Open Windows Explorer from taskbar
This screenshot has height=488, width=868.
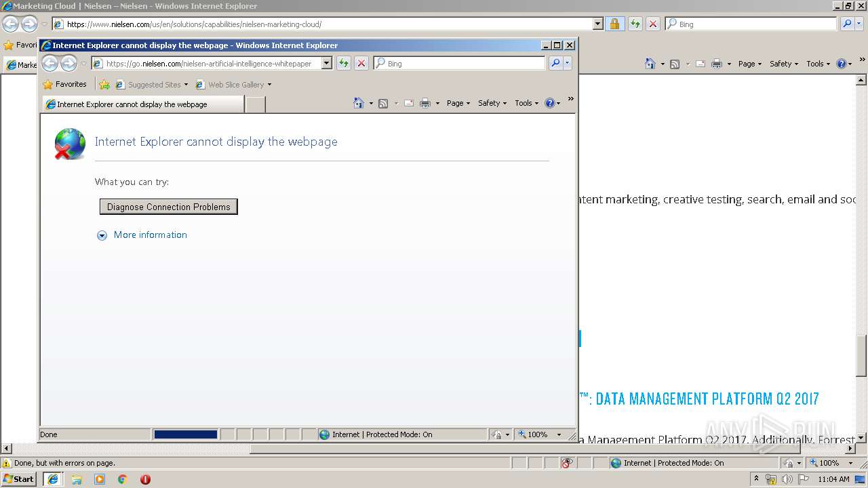(77, 479)
